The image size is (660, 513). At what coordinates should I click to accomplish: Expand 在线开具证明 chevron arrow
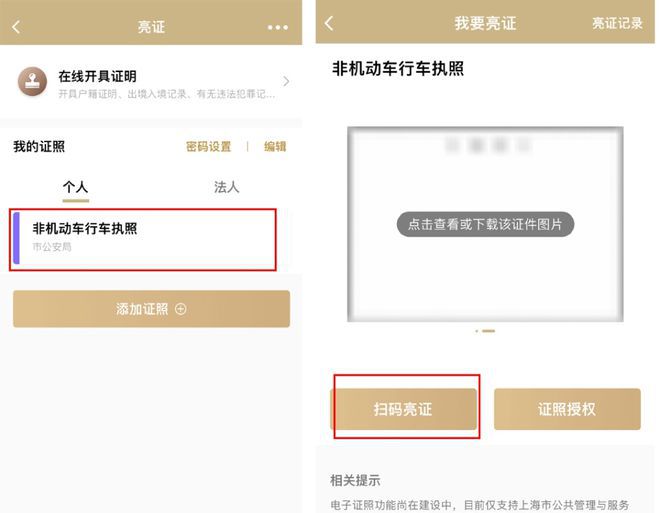point(286,81)
